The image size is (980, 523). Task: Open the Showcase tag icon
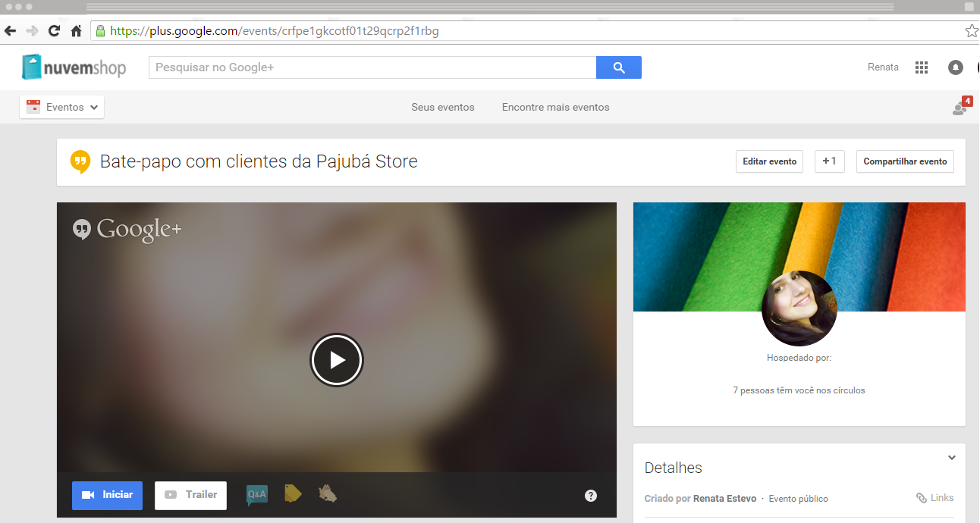(x=293, y=493)
